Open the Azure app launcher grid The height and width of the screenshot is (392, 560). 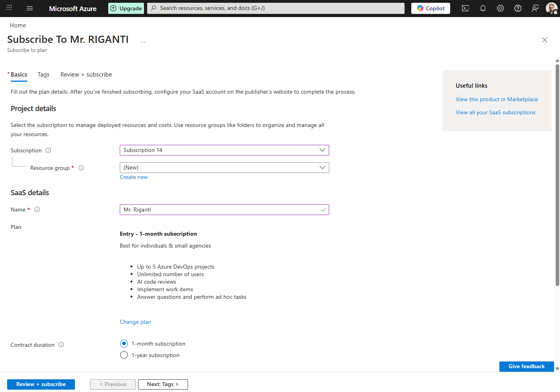(9, 8)
